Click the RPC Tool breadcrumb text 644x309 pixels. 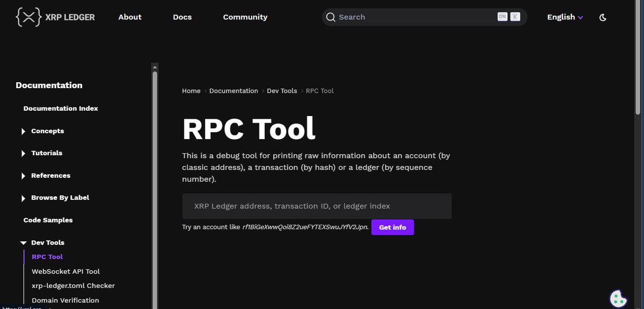click(x=320, y=91)
